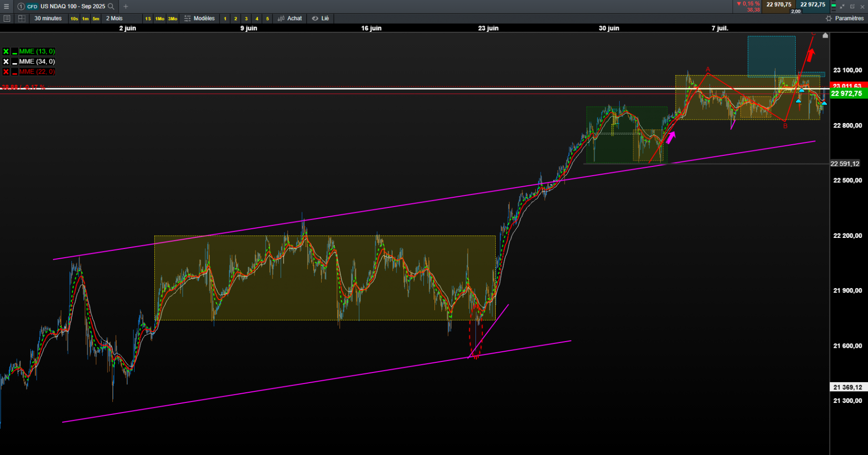Click the 2 juin date label
868x455 pixels.
point(128,28)
